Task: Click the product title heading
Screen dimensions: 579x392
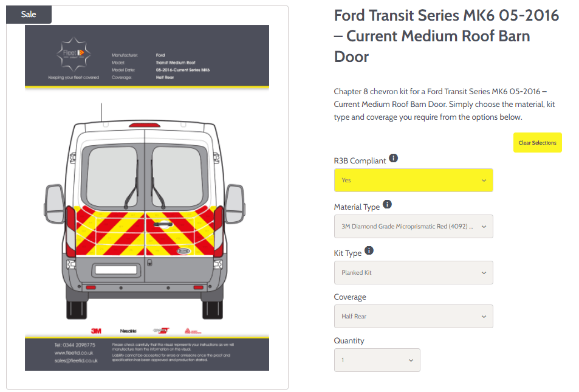Action: click(446, 36)
